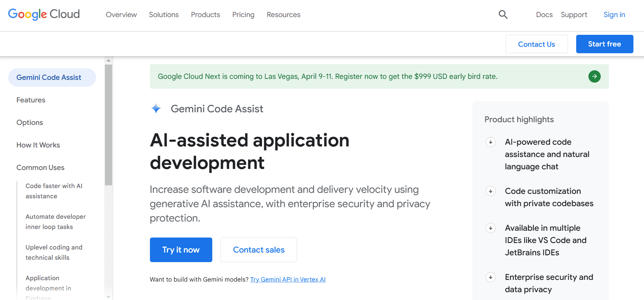Click Enterprise security and data privacy text
This screenshot has width=644, height=300.
(549, 283)
